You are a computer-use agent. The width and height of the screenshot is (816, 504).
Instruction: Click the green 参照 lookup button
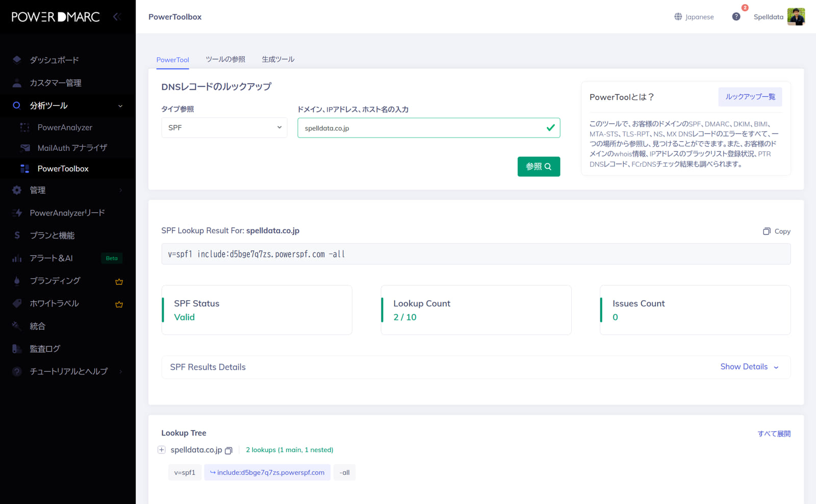(x=539, y=167)
